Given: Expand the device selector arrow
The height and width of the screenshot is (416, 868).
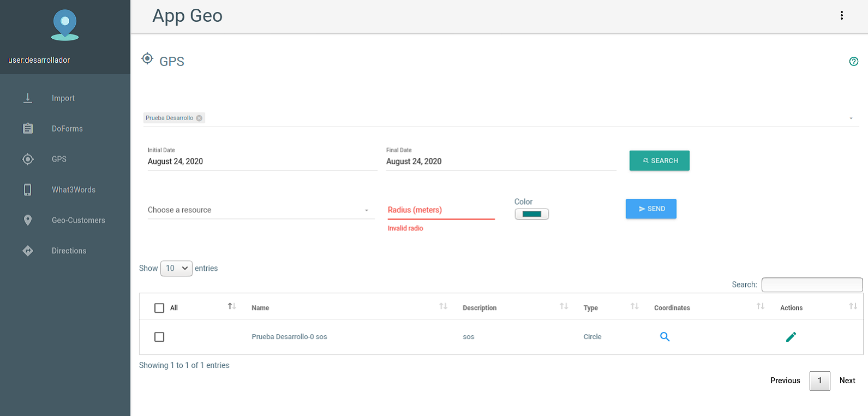Looking at the screenshot, I should click(851, 118).
